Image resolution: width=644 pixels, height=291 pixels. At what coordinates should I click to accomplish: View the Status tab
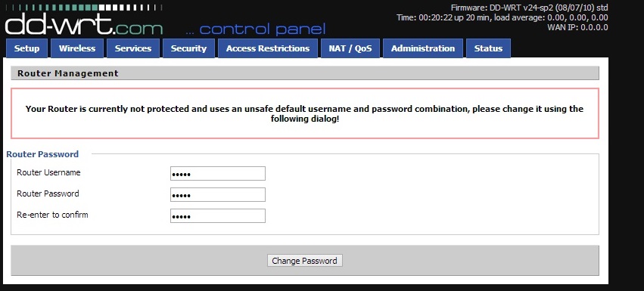coord(488,48)
